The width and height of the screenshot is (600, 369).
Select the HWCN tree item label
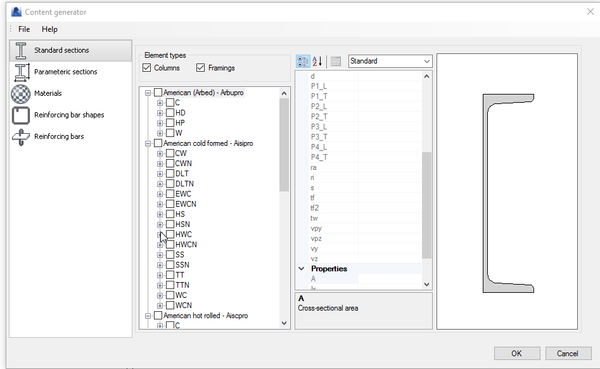click(x=186, y=245)
